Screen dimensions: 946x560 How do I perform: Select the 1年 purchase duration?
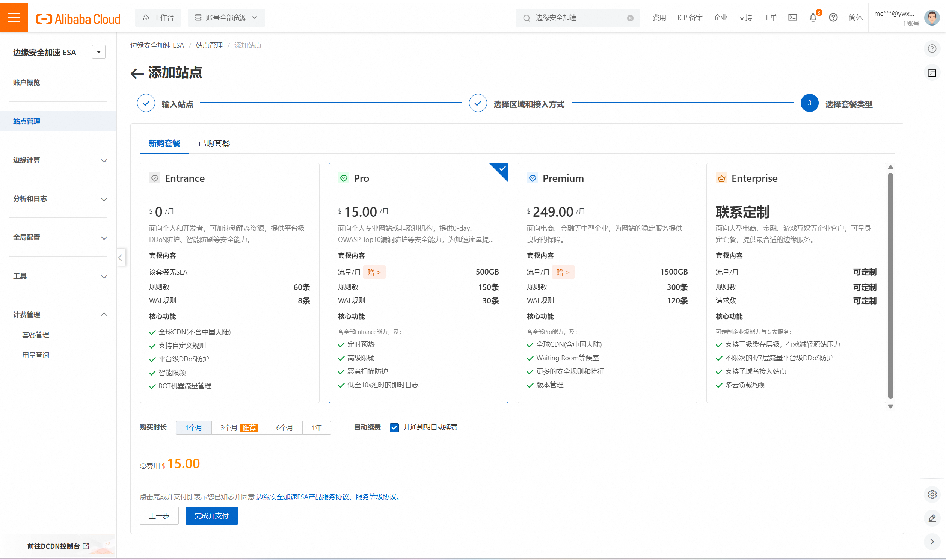coord(317,427)
